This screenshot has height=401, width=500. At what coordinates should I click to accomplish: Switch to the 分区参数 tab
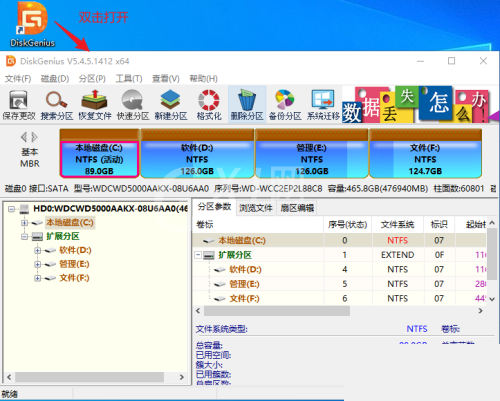pos(214,207)
